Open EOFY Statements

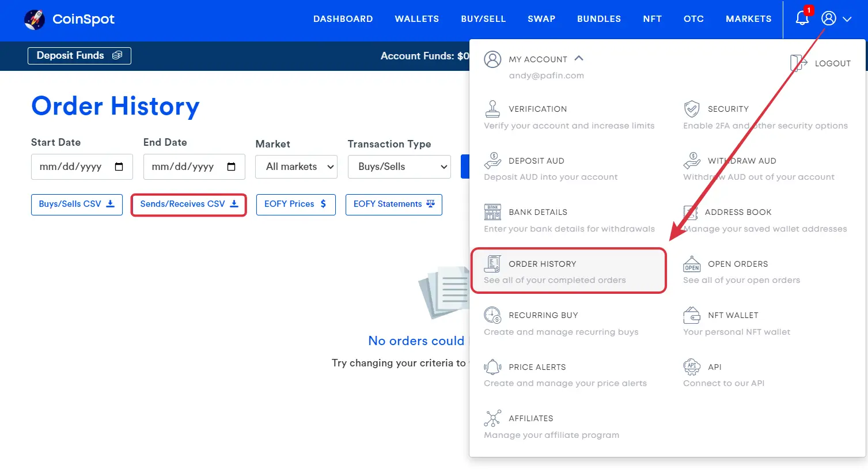(x=394, y=205)
